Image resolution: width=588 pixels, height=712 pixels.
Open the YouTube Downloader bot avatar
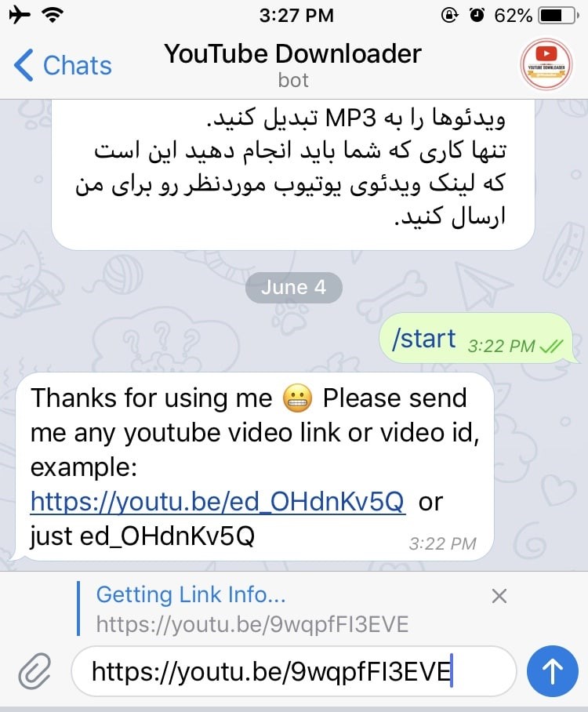click(546, 64)
